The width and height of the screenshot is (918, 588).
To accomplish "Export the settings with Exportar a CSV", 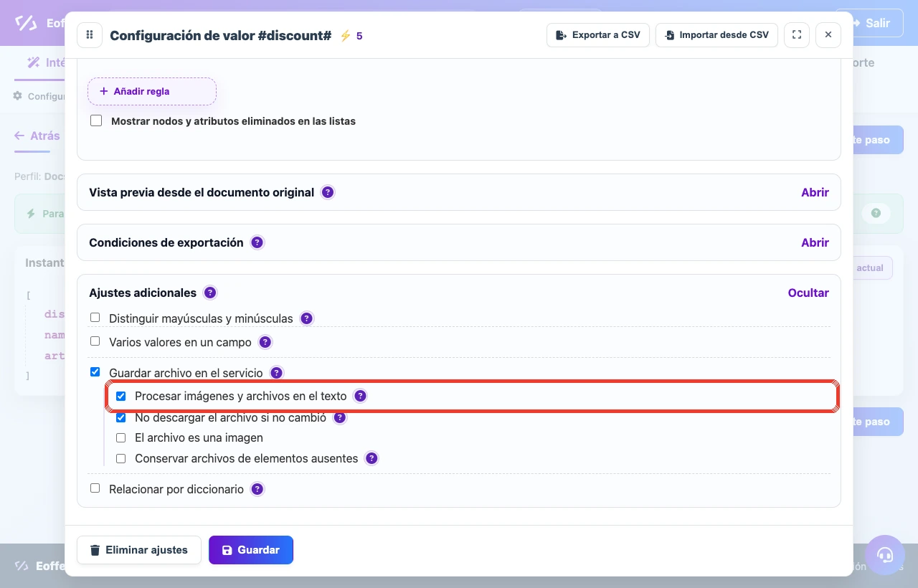I will [598, 35].
